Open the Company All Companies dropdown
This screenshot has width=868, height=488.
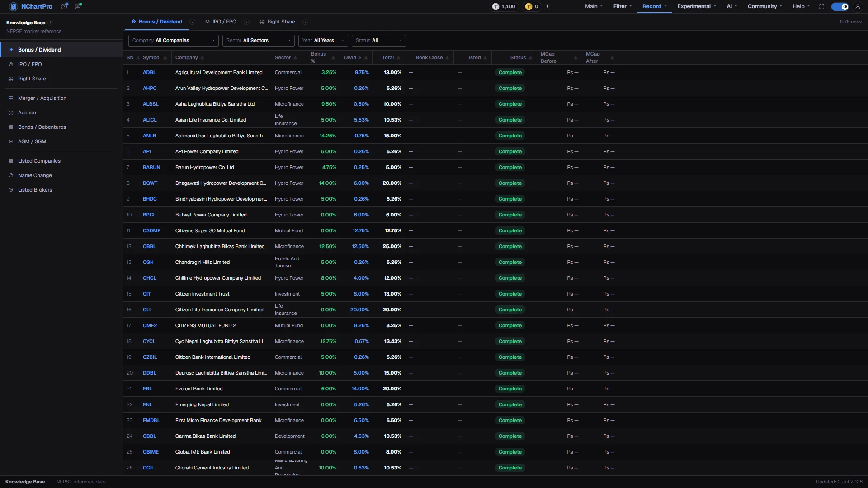pos(174,41)
